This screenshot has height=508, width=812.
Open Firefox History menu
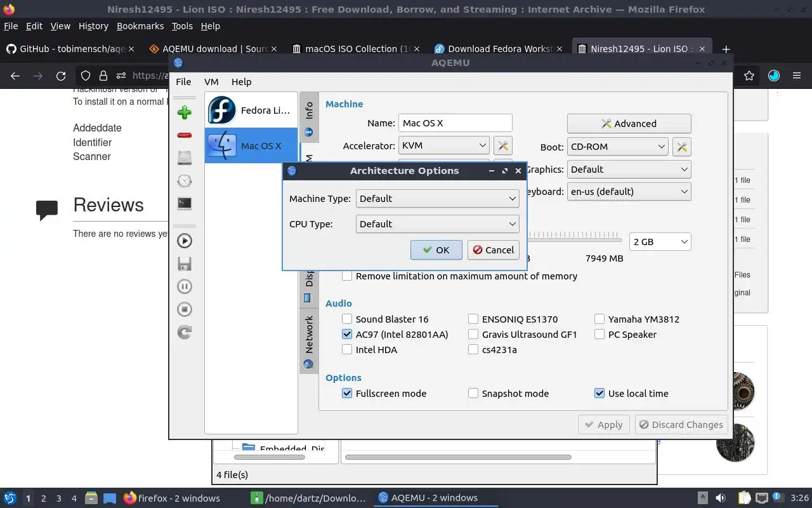[93, 26]
